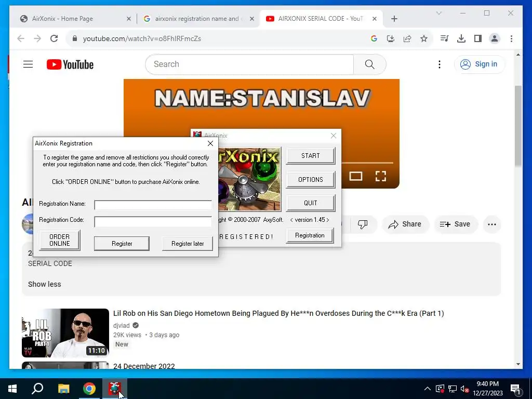
Task: Close the AirXonix main window
Action: tap(334, 136)
